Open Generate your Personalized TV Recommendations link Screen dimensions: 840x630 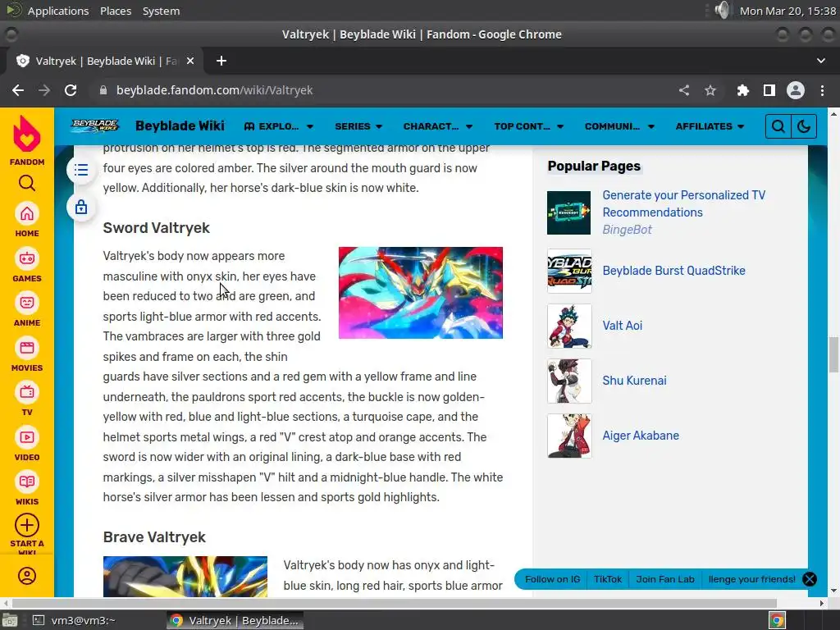(683, 203)
